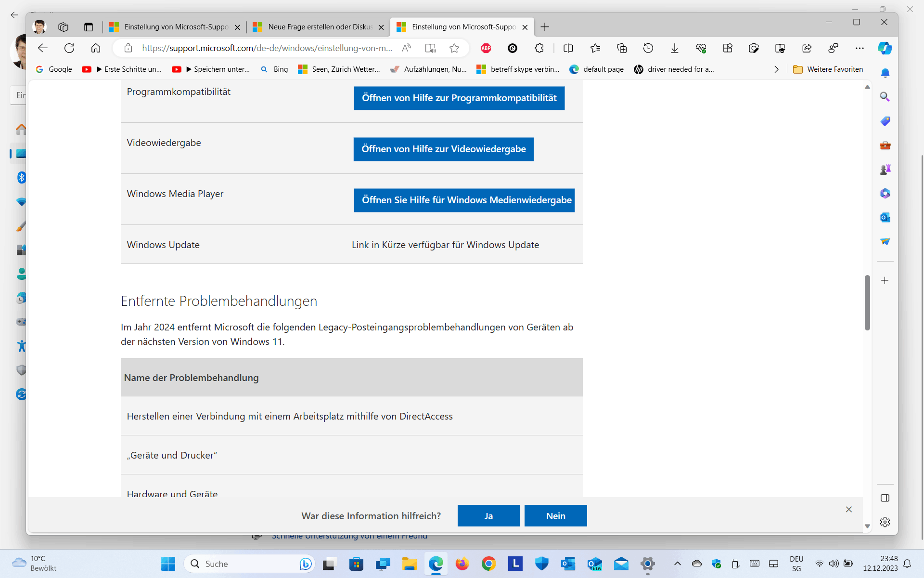Image resolution: width=924 pixels, height=578 pixels.
Task: Open Edge Settings and more menu
Action: (860, 48)
